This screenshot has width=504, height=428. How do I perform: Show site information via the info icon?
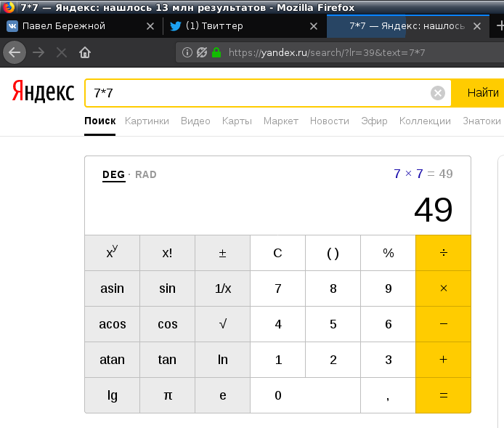click(x=187, y=52)
